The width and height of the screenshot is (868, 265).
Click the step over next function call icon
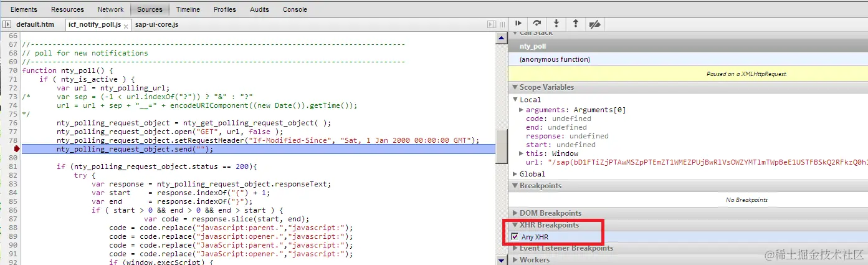(x=537, y=24)
